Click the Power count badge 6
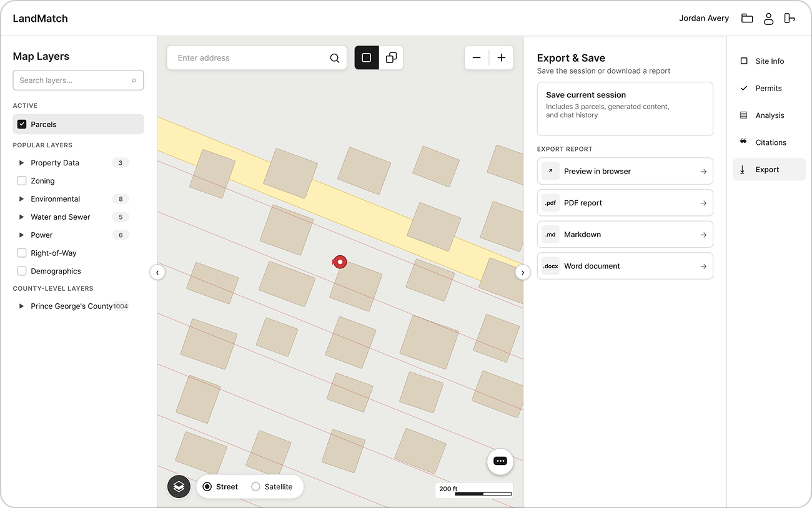This screenshot has height=508, width=812. (121, 235)
